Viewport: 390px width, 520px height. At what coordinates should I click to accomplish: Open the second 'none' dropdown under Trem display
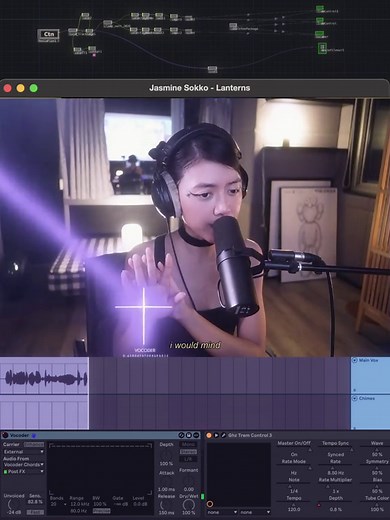255,512
